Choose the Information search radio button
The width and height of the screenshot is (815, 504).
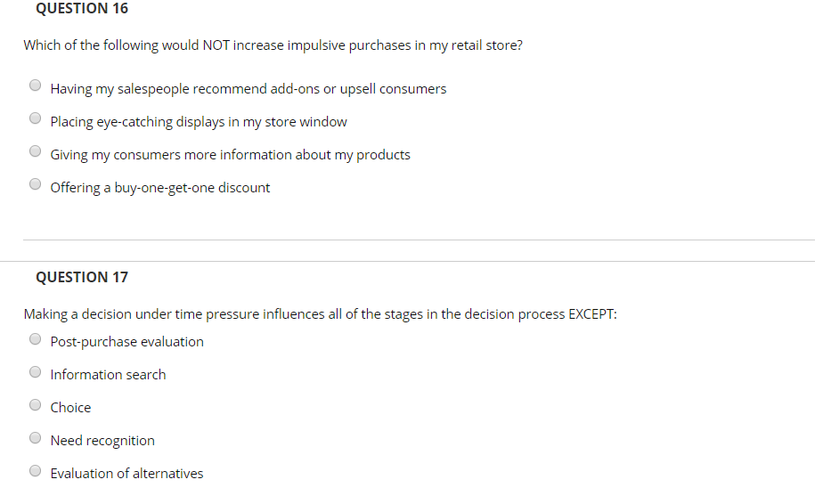click(x=35, y=371)
